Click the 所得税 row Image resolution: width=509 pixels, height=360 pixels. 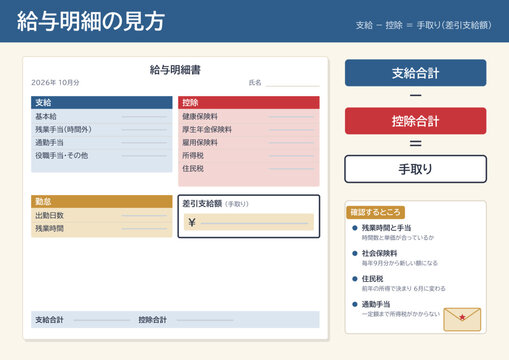tap(249, 156)
